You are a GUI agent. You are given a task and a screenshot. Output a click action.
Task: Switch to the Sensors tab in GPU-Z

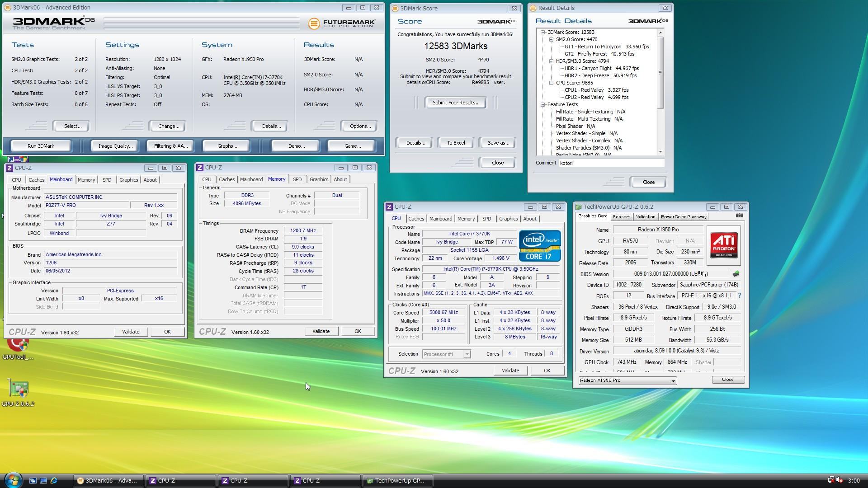tap(621, 217)
